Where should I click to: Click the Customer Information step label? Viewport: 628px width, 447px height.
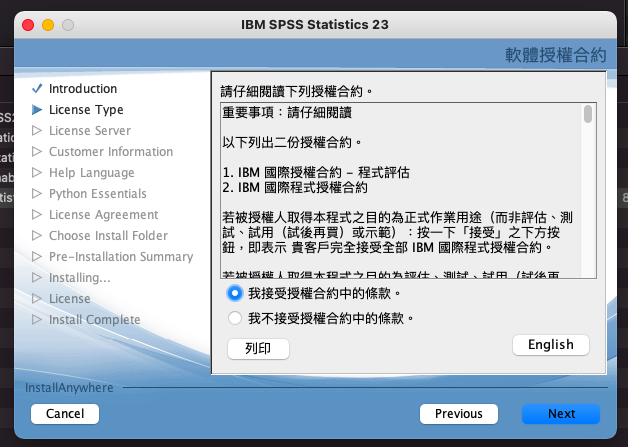[x=111, y=151]
